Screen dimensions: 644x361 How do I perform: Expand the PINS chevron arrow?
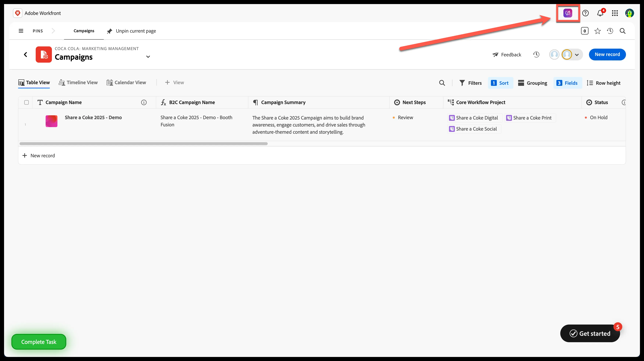point(53,31)
